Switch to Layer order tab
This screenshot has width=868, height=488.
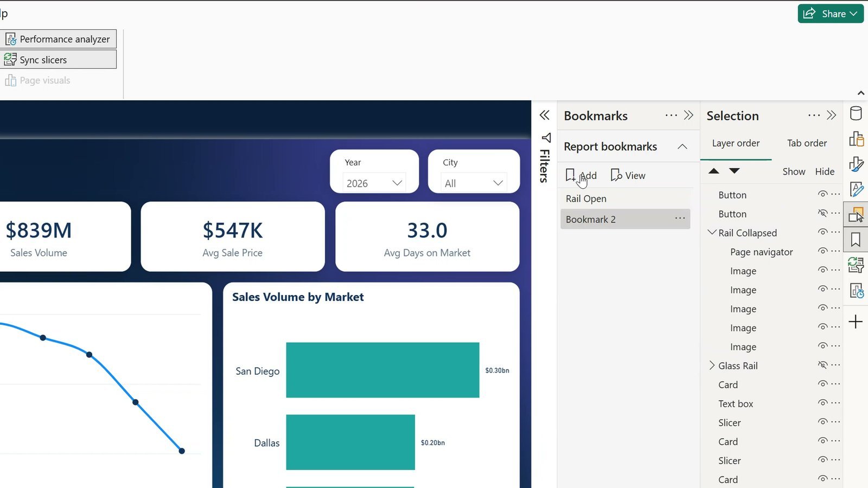tap(736, 143)
